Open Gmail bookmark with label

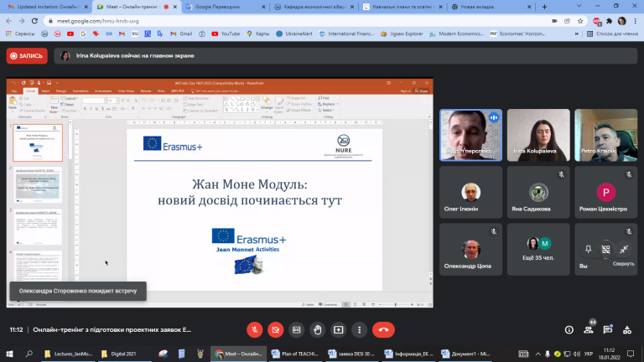click(181, 34)
